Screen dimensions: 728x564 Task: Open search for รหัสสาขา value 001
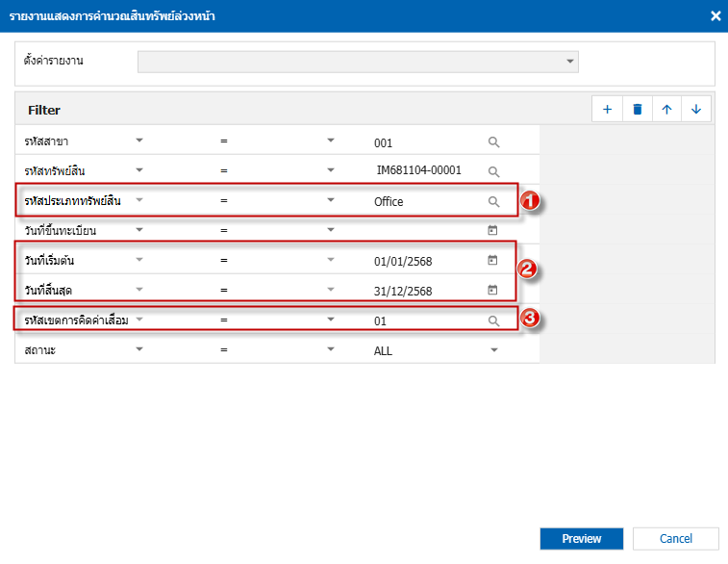coord(493,142)
